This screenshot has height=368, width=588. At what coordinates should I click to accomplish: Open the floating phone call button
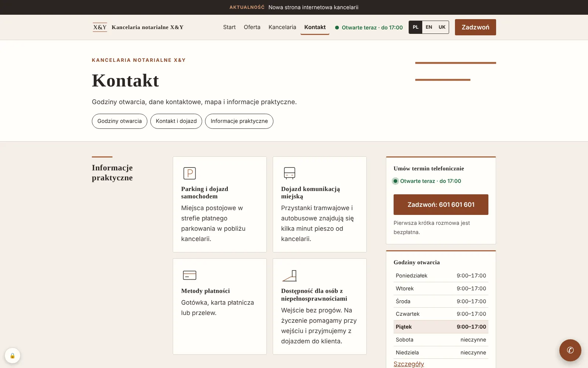[x=570, y=350]
